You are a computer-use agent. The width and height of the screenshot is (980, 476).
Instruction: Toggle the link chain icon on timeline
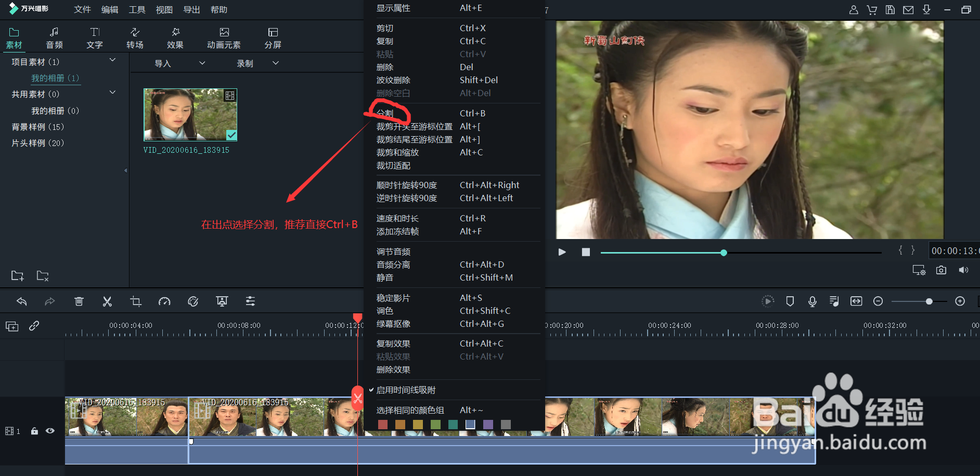pos(34,326)
